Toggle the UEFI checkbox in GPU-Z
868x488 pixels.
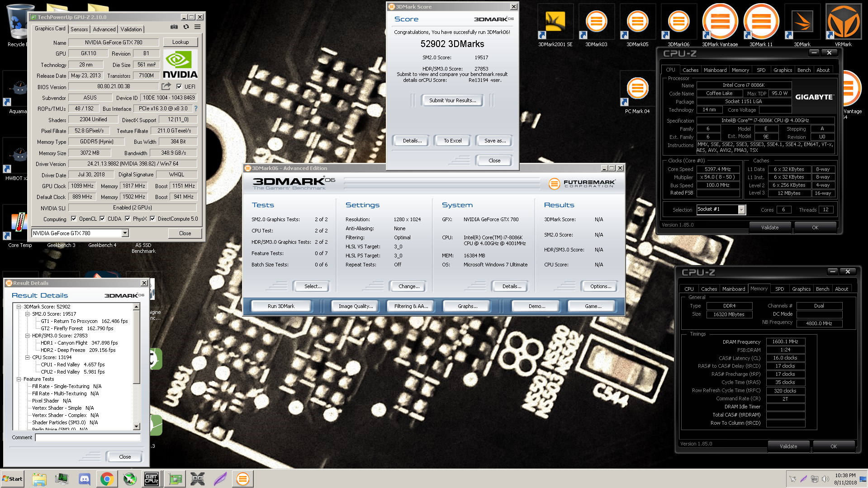pos(179,86)
